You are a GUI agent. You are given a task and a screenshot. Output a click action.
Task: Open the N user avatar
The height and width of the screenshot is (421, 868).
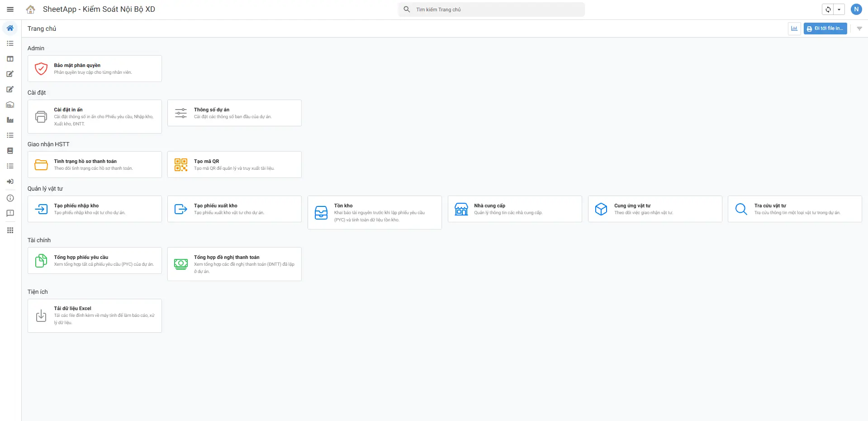pyautogui.click(x=856, y=9)
